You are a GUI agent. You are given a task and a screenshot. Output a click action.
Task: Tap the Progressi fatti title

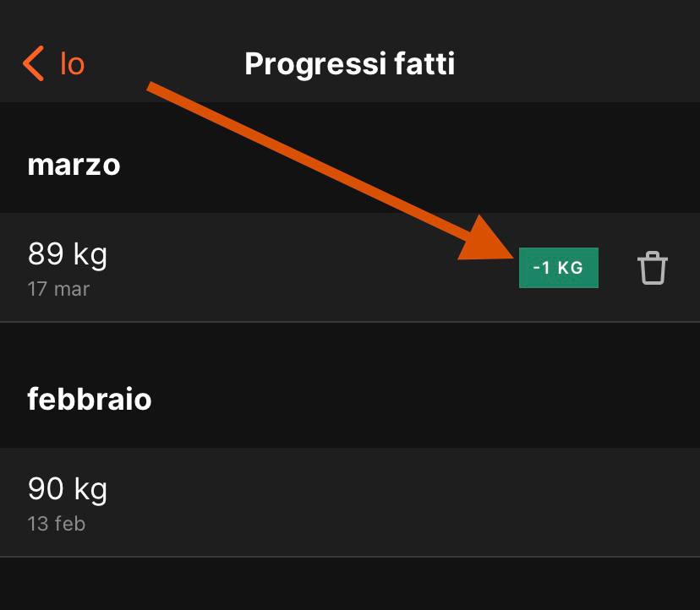point(349,63)
